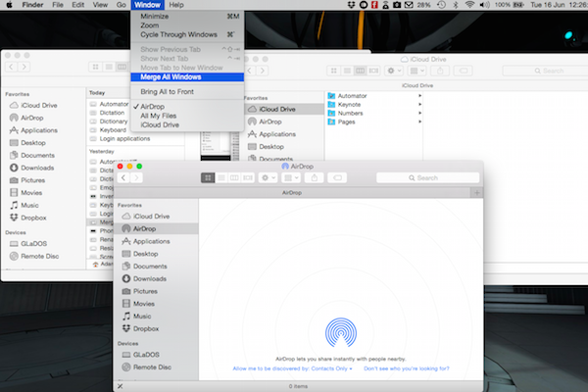The height and width of the screenshot is (392, 588).
Task: Open the Help menu
Action: 176,5
